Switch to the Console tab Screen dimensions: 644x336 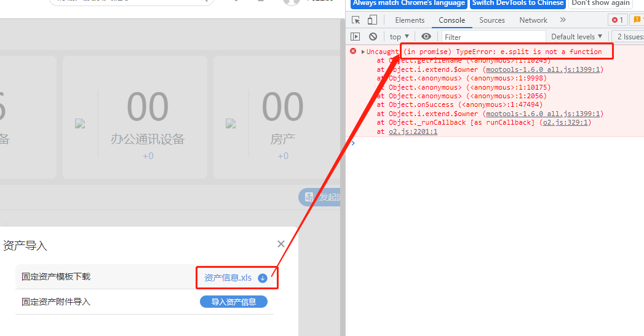point(452,20)
